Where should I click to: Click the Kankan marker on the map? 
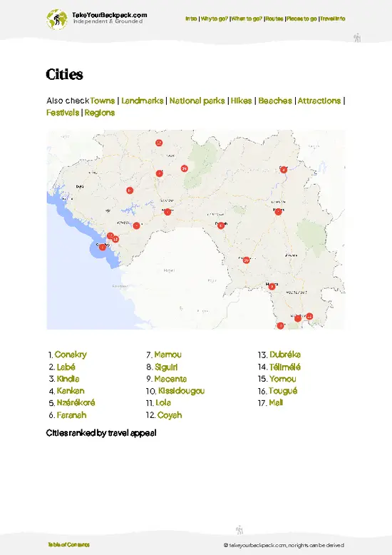pyautogui.click(x=278, y=212)
